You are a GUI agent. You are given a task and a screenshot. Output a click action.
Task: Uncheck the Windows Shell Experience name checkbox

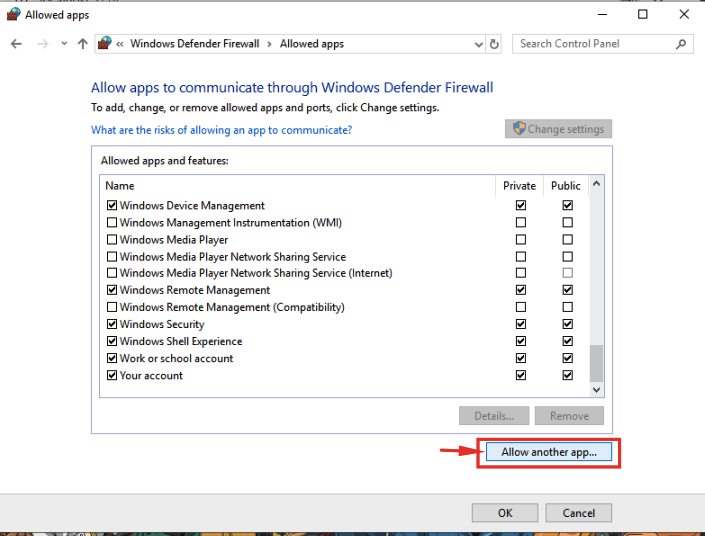coord(112,341)
